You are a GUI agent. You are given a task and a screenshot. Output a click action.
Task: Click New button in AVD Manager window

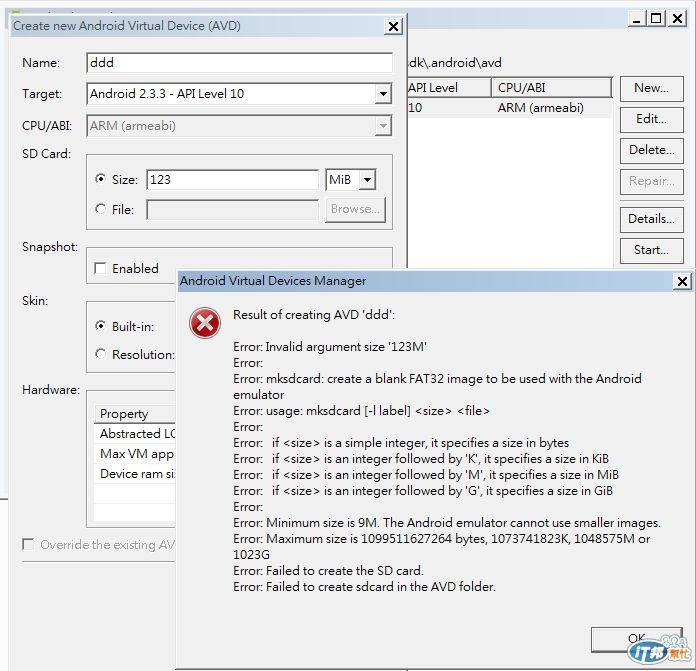651,88
